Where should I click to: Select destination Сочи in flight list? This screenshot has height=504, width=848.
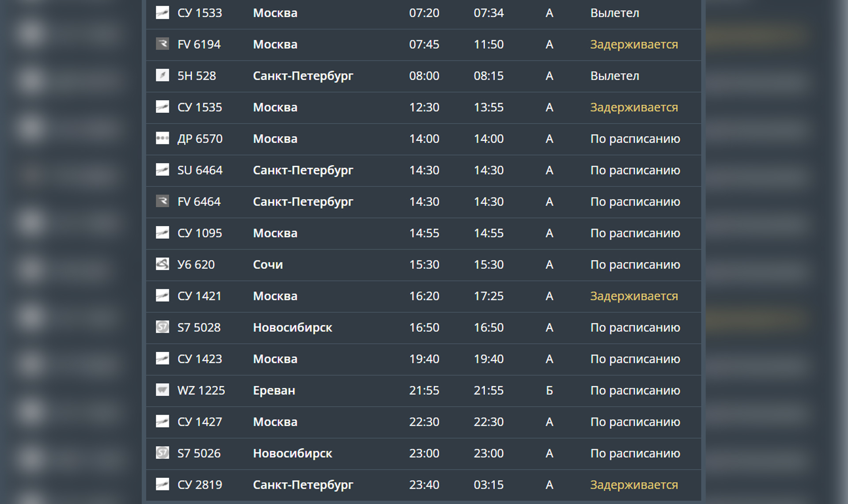click(x=268, y=265)
